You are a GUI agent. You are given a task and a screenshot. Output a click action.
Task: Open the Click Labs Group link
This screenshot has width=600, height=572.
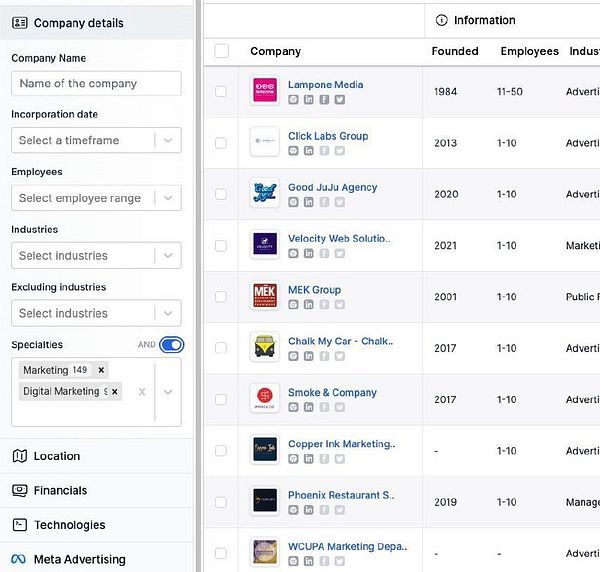click(x=328, y=136)
